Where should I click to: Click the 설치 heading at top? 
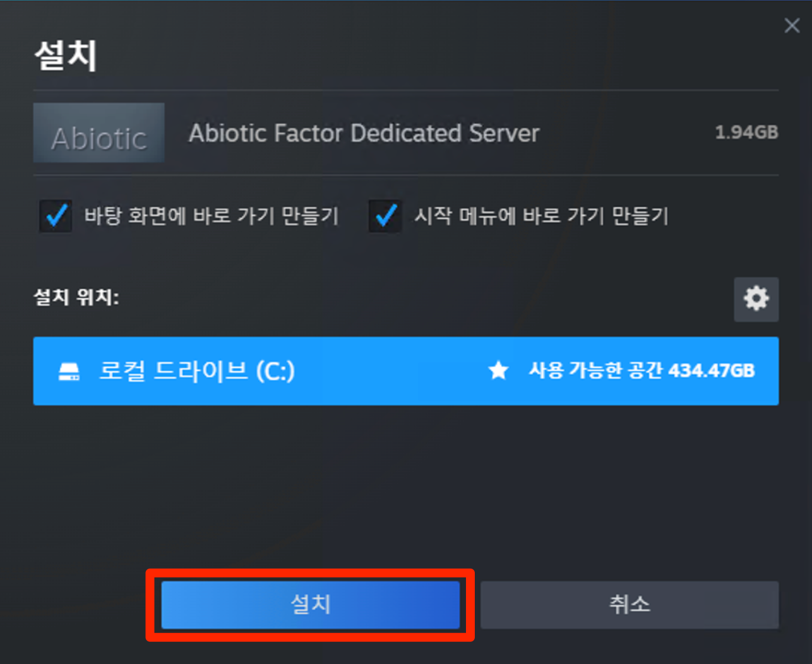66,56
